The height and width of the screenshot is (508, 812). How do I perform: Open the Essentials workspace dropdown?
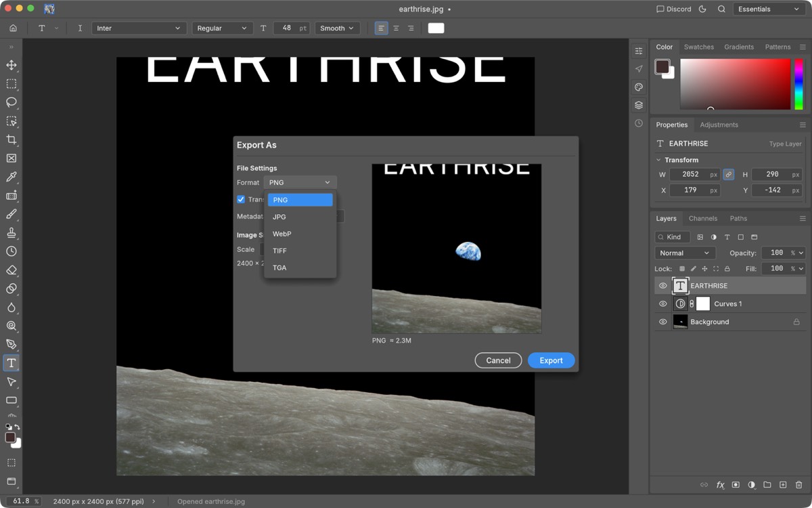point(769,9)
